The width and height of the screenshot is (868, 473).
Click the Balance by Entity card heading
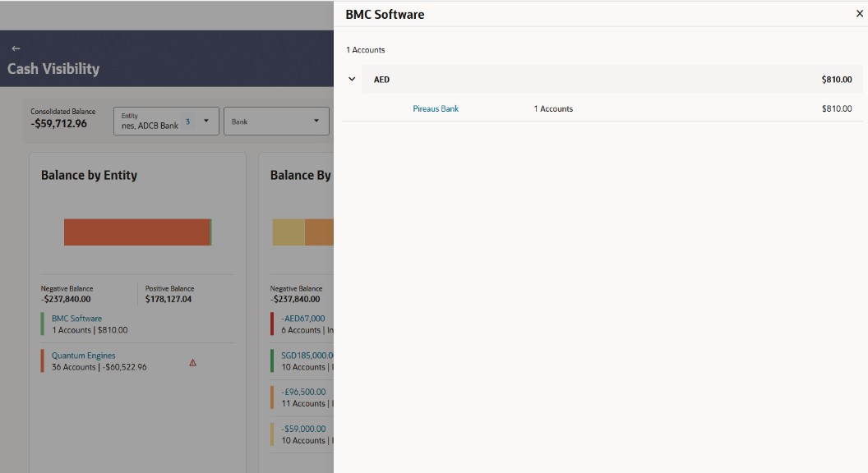click(x=89, y=176)
